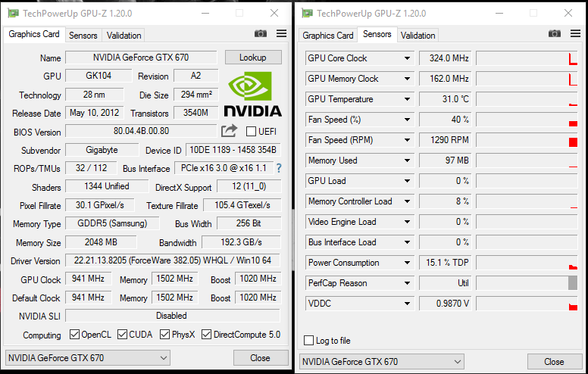Toggle the OpenCL checkbox
The image size is (588, 374).
pos(74,335)
